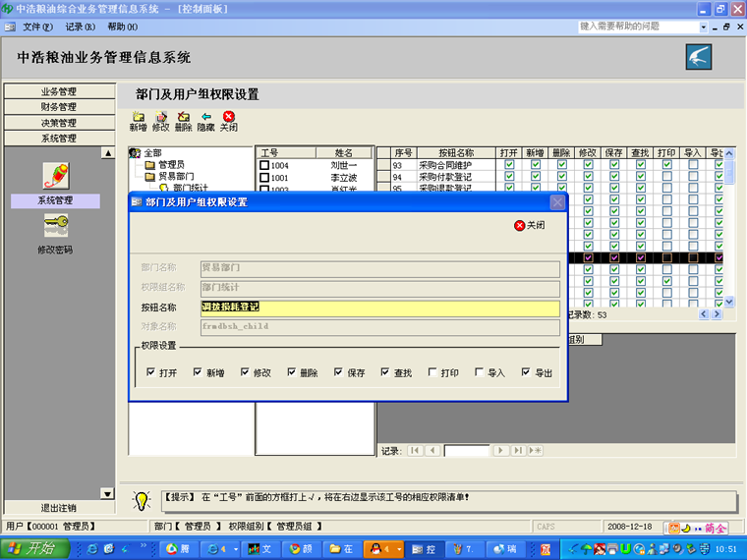Click the 工号 column header

click(286, 153)
